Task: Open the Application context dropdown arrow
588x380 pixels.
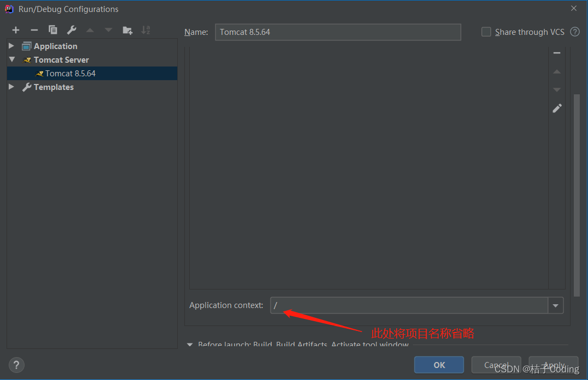Action: pyautogui.click(x=555, y=305)
